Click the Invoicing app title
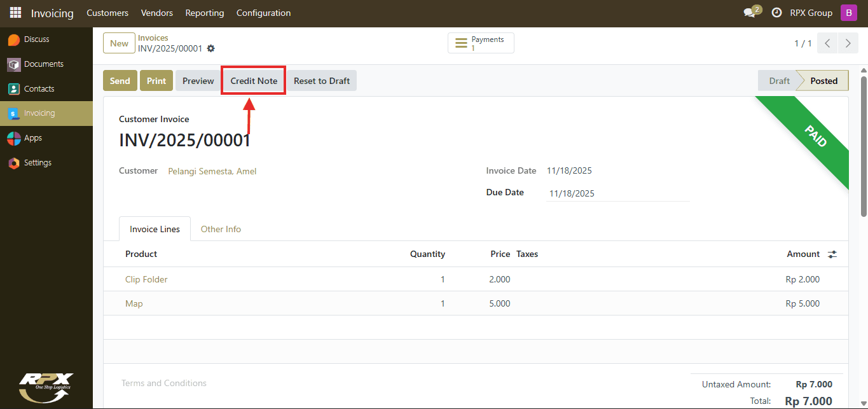This screenshot has width=868, height=409. (x=52, y=13)
